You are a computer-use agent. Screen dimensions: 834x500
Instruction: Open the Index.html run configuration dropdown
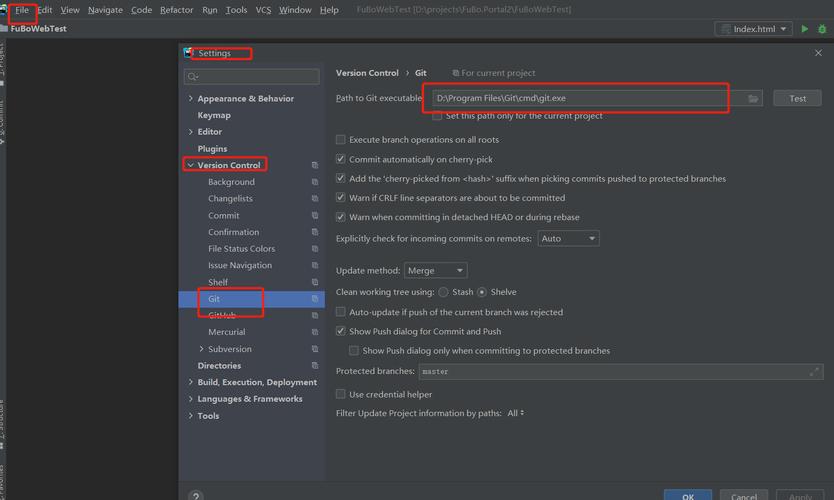[x=754, y=29]
